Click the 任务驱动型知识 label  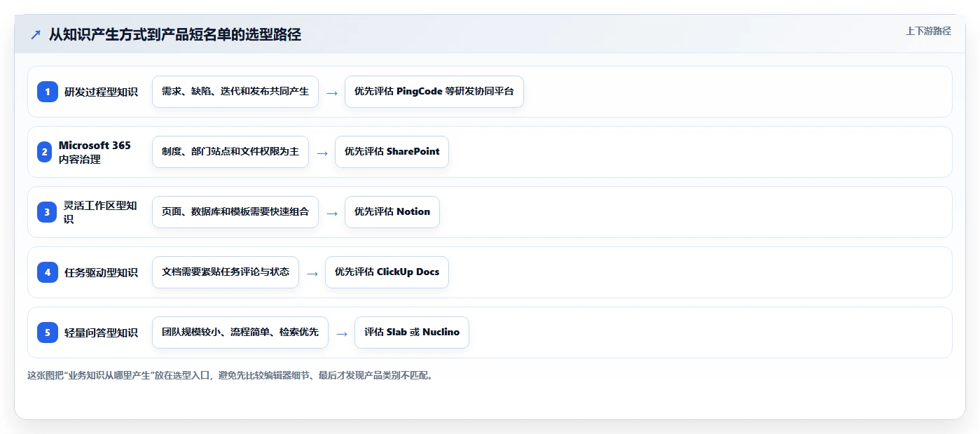pyautogui.click(x=101, y=272)
